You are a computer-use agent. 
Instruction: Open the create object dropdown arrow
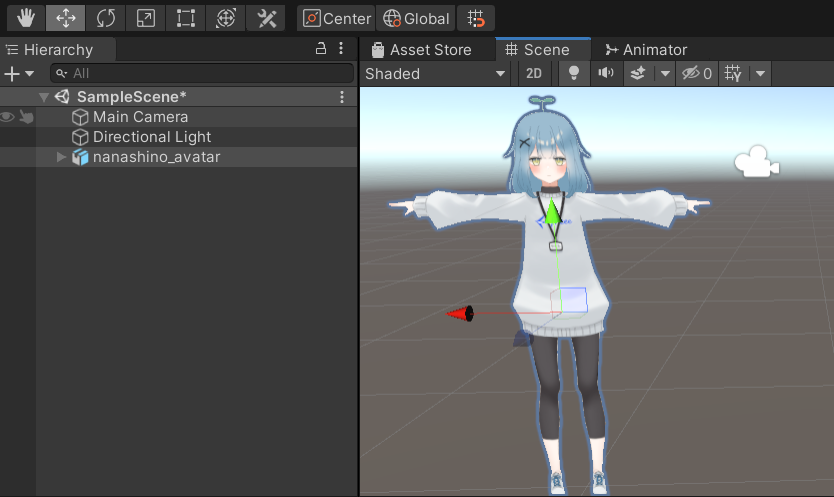(x=30, y=73)
